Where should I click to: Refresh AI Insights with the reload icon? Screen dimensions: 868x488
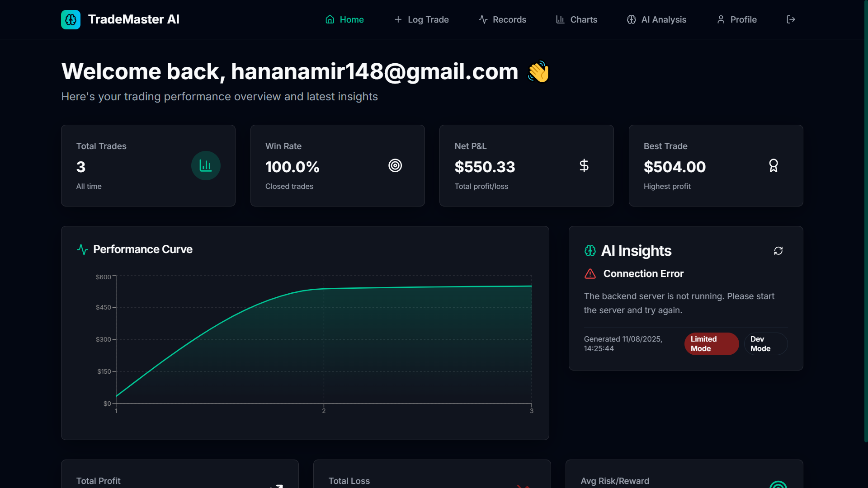pyautogui.click(x=778, y=251)
